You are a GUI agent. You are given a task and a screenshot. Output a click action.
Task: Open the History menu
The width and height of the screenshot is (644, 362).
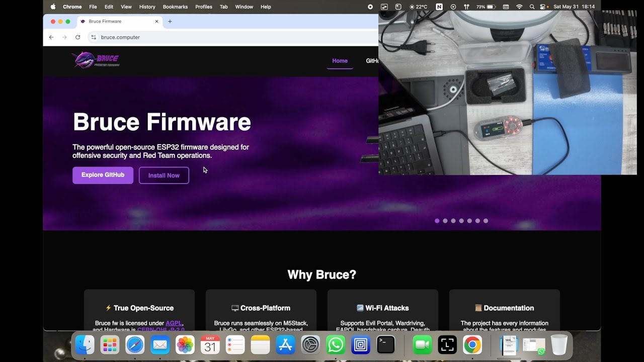(147, 7)
